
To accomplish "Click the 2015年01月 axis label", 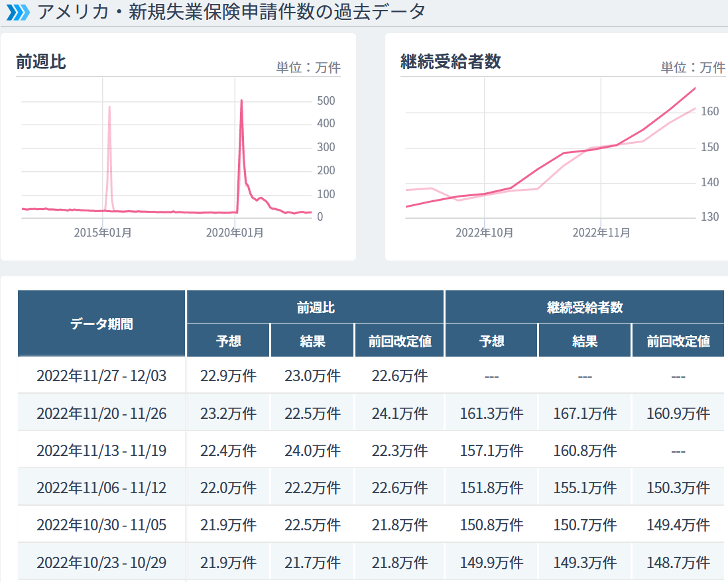I will point(103,233).
